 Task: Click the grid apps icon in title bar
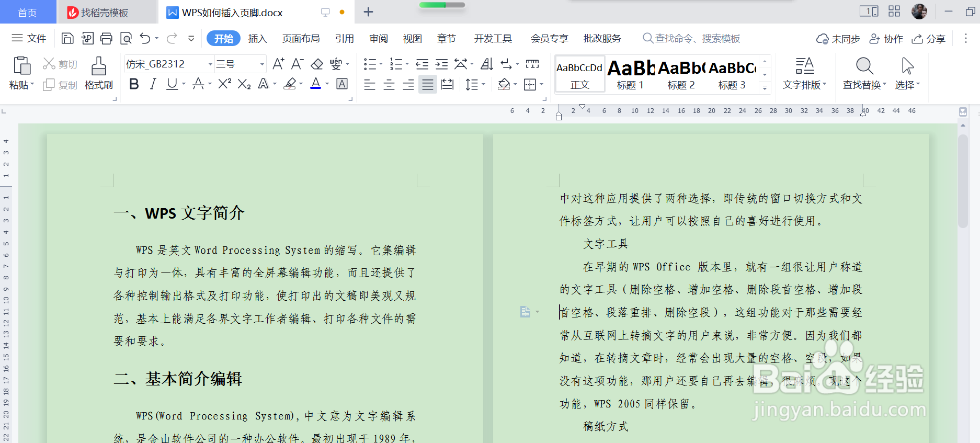(x=894, y=12)
